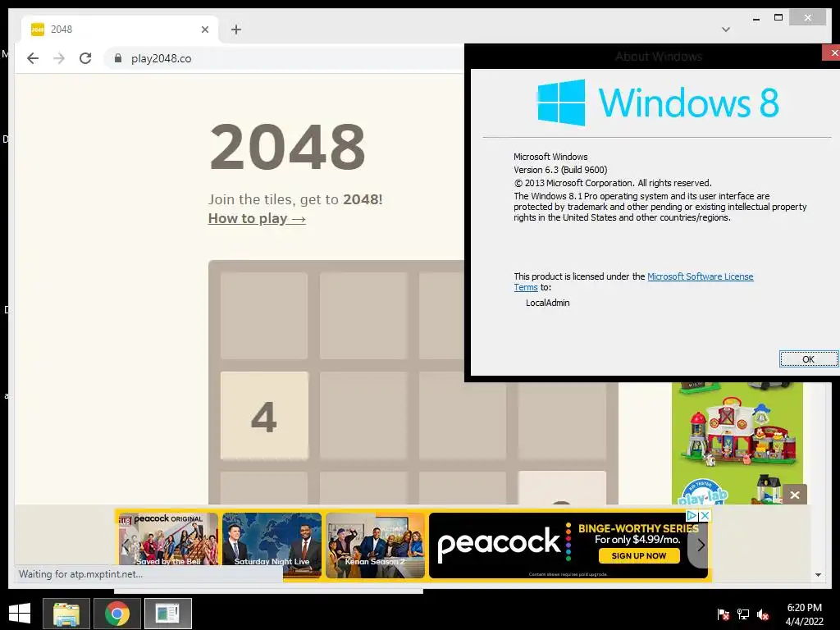Select the About Windows taskbar item
840x630 pixels.
(167, 614)
